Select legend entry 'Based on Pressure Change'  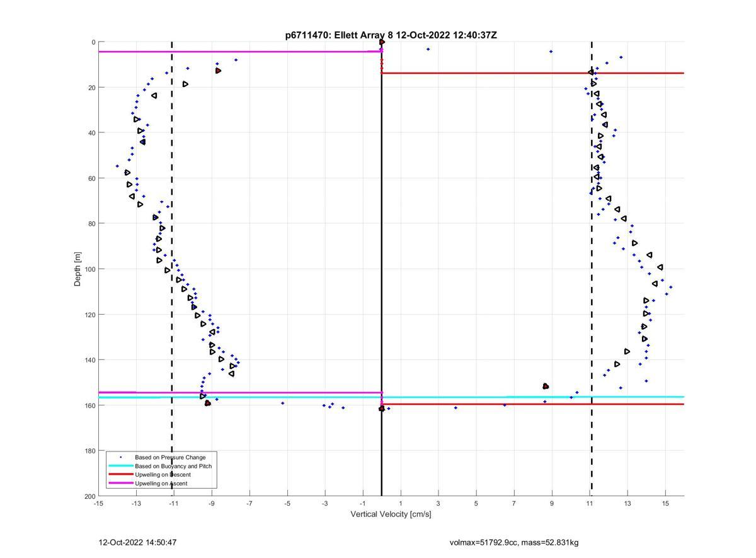tap(170, 457)
